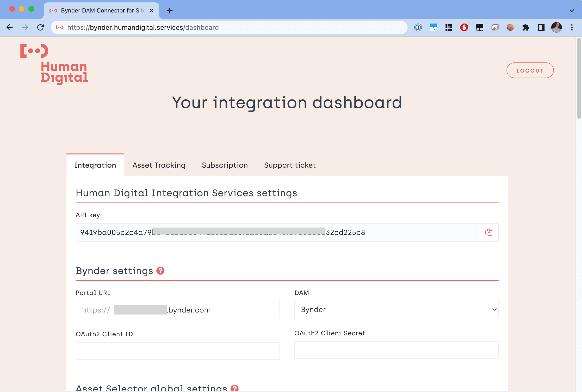582x392 pixels.
Task: Open a new browser tab
Action: click(x=170, y=11)
